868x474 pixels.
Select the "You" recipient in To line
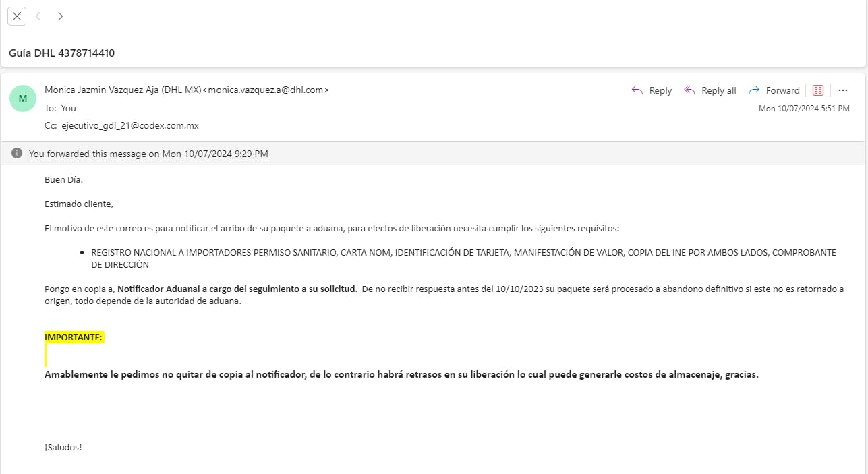coord(68,108)
